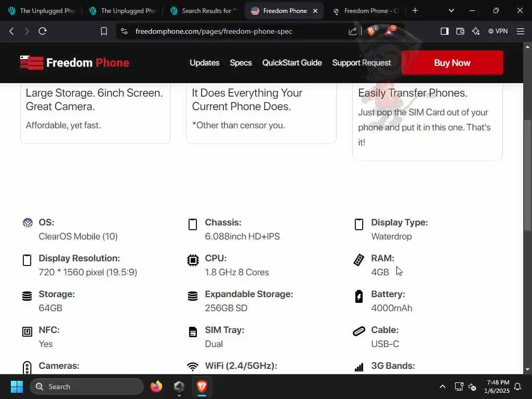Viewport: 532px width, 399px height.
Task: Switch to Freedom Phone - C tab
Action: click(x=366, y=11)
